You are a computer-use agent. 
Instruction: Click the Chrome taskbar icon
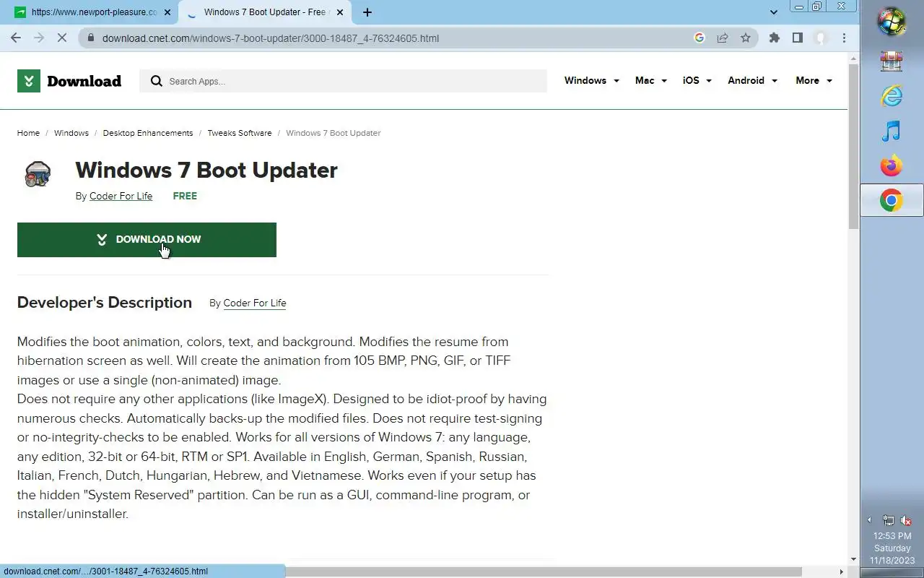click(892, 200)
